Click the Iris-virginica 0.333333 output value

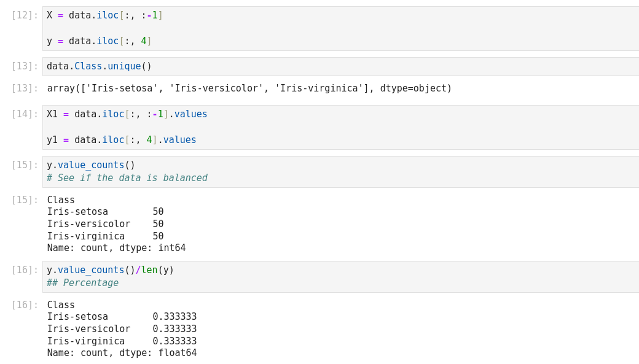pyautogui.click(x=174, y=341)
